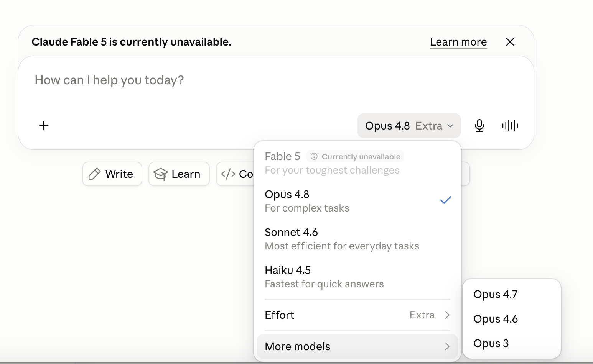Screen dimensions: 593x364
Task: Click the partially hidden Code suggestion button
Action: (236, 174)
